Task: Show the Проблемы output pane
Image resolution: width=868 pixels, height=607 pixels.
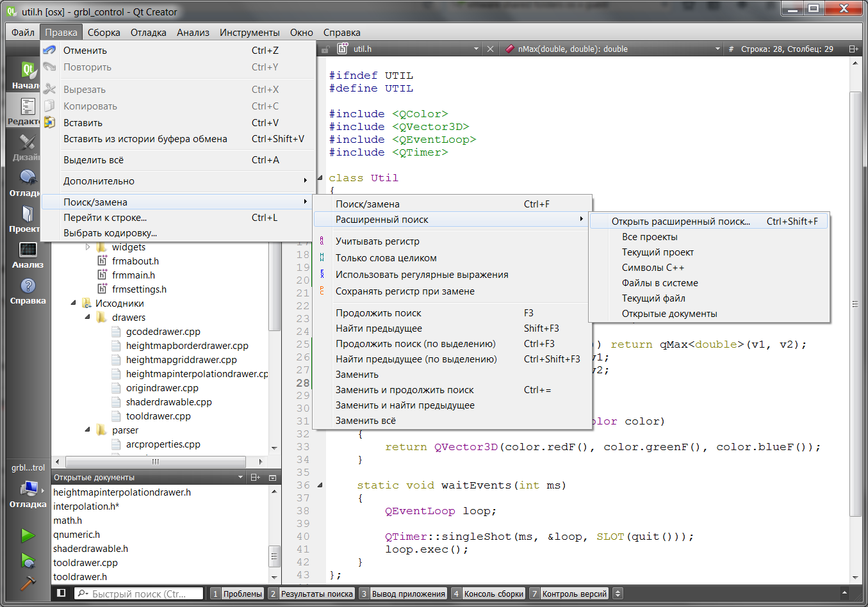Action: 236,594
